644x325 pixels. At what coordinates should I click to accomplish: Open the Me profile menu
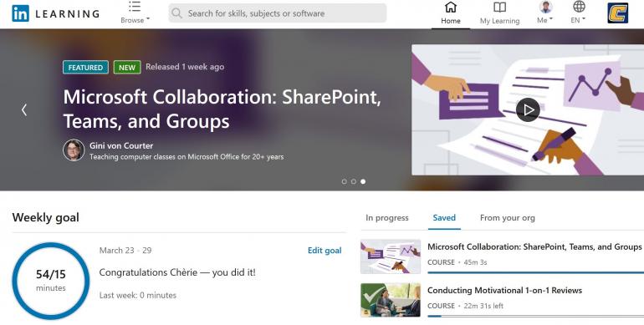[x=545, y=13]
